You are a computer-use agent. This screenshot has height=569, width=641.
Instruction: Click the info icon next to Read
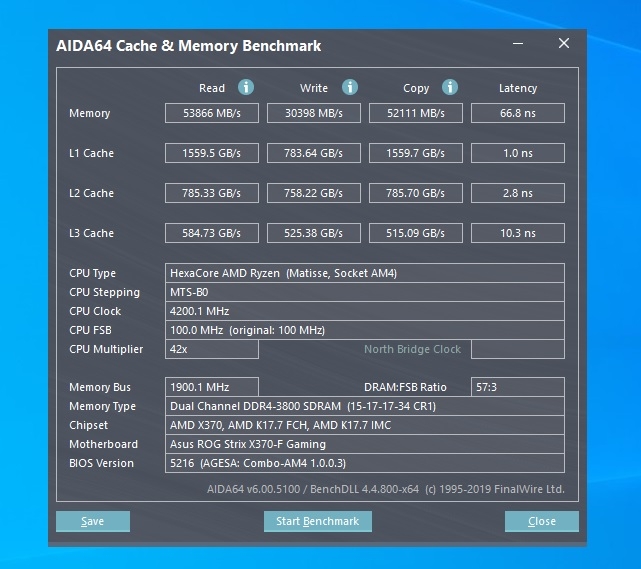(246, 87)
